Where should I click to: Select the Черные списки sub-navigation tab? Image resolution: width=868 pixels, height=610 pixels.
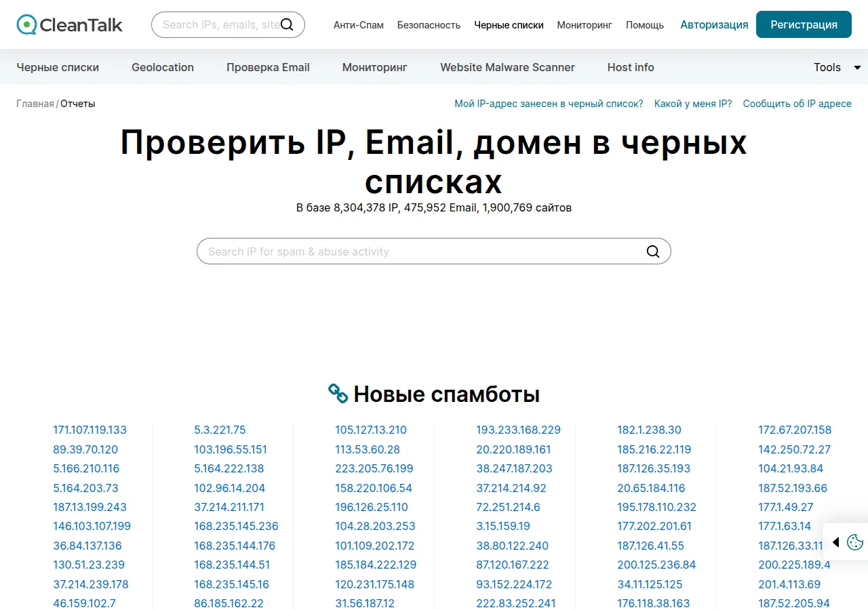pyautogui.click(x=58, y=67)
